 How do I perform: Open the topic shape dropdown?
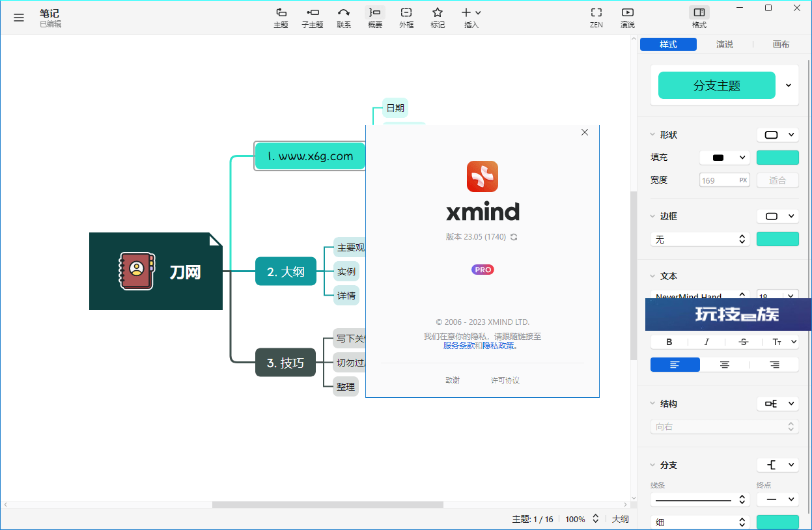(777, 135)
